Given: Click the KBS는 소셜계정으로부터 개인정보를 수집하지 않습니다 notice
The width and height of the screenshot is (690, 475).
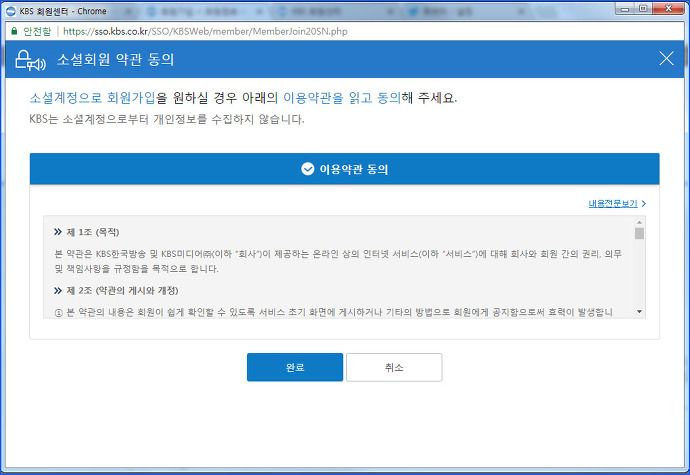Looking at the screenshot, I should 167,119.
